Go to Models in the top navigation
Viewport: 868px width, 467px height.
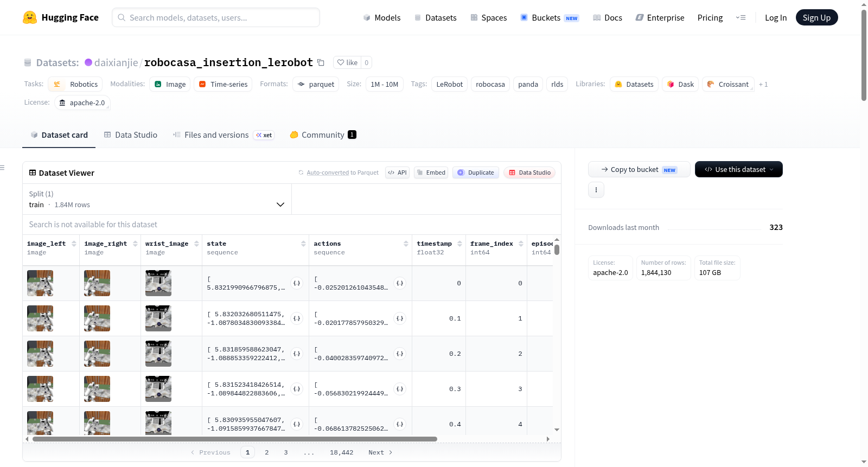382,17
